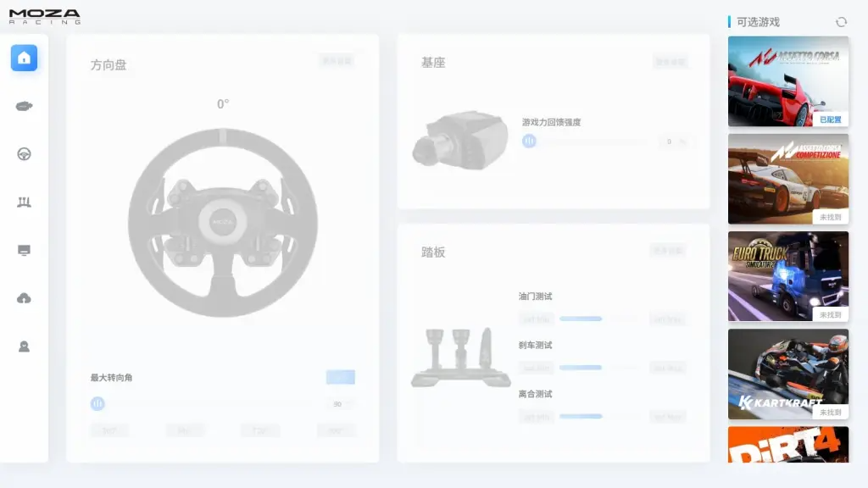
Task: Click set Max for 离合测试
Action: pos(668,417)
